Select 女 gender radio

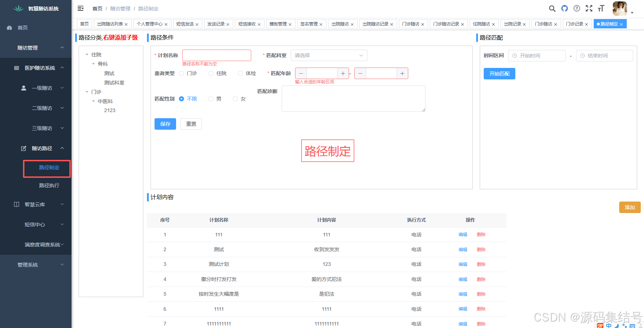(235, 99)
